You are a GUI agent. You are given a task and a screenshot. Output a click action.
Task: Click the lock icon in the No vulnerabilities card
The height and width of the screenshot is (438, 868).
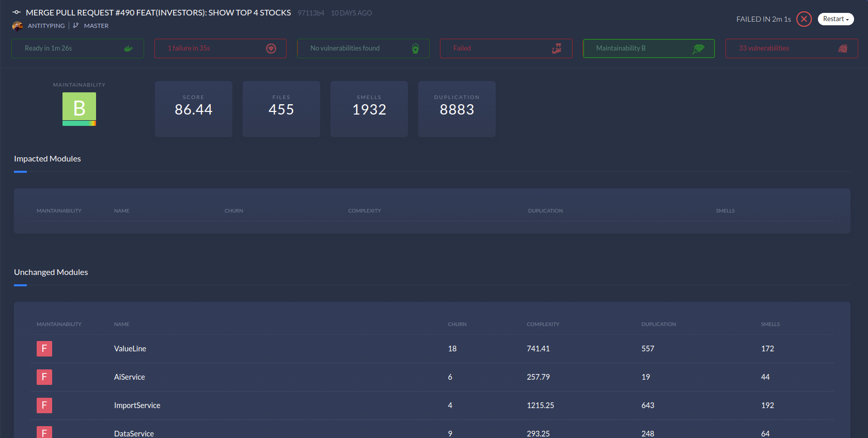click(x=415, y=48)
